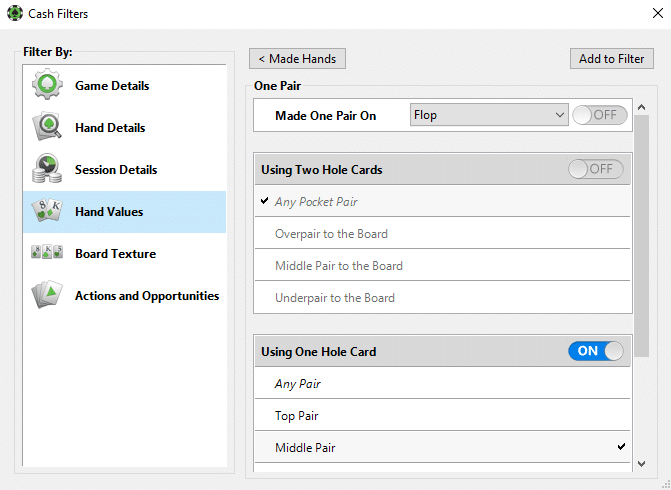Click the Actions and Opportunities cards icon
This screenshot has width=671, height=490.
click(x=47, y=295)
